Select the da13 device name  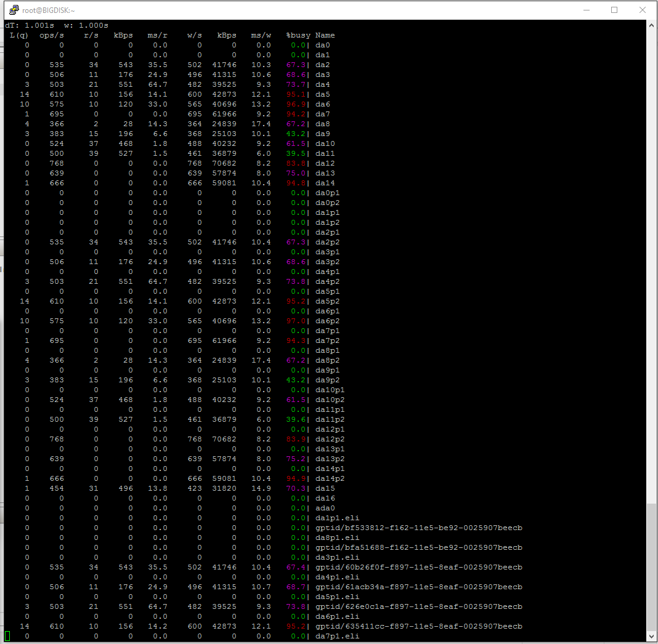pyautogui.click(x=325, y=173)
